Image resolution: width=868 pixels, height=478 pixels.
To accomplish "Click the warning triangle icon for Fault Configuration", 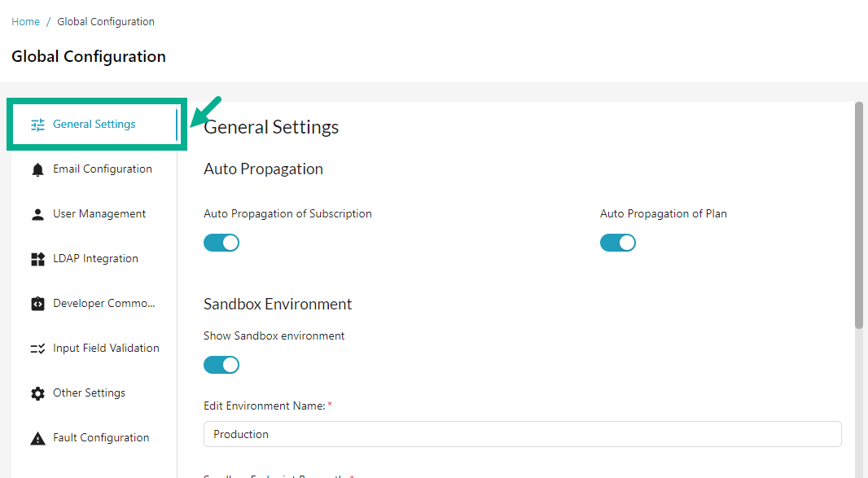I will (37, 437).
